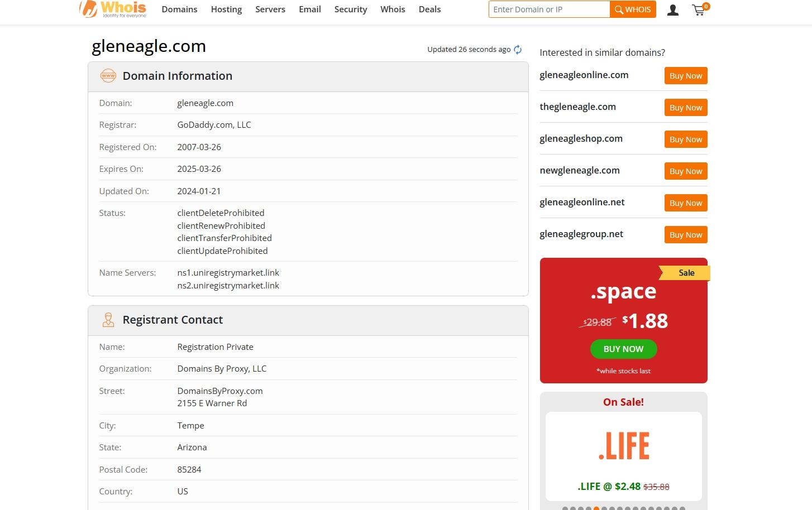812x510 pixels.
Task: Buy Now for gleneagleonline.com
Action: pyautogui.click(x=686, y=76)
